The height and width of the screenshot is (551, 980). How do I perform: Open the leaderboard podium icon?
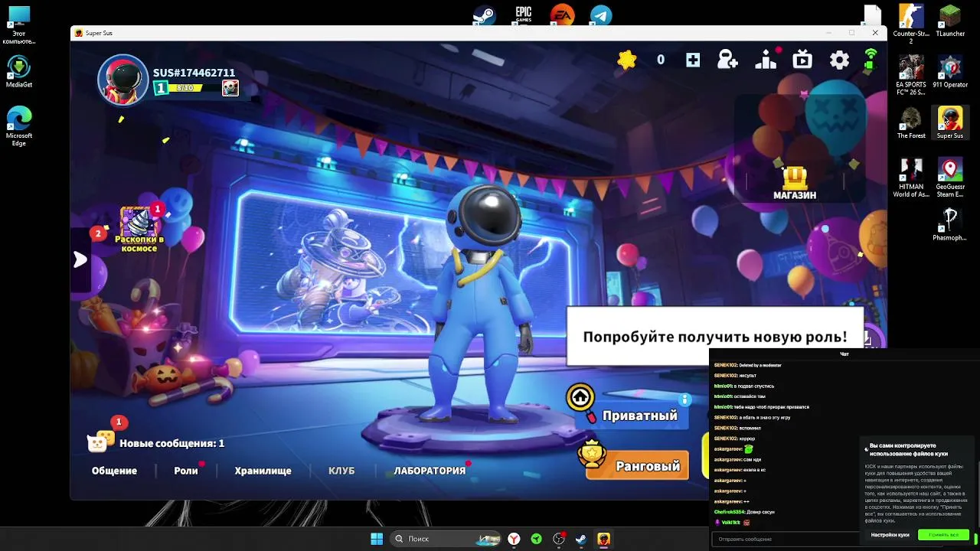tap(766, 60)
